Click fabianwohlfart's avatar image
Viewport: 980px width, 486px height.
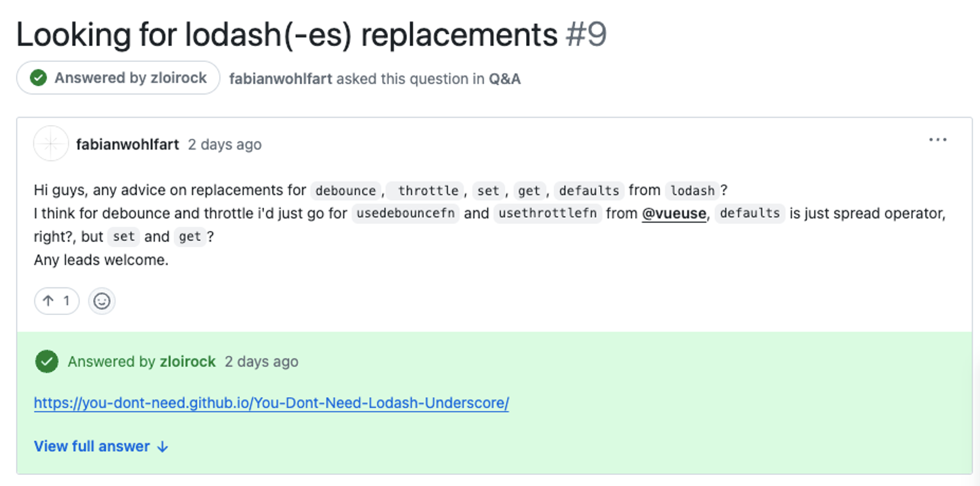[x=51, y=143]
